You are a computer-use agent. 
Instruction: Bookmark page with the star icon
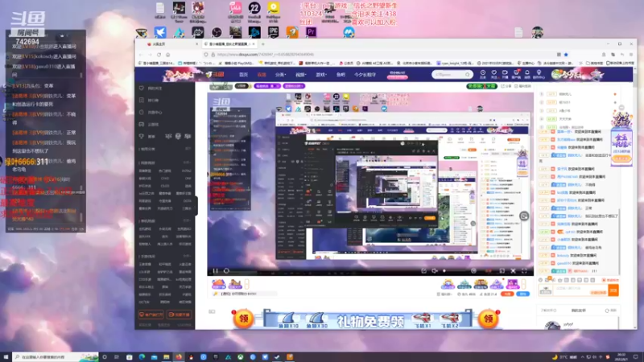566,55
